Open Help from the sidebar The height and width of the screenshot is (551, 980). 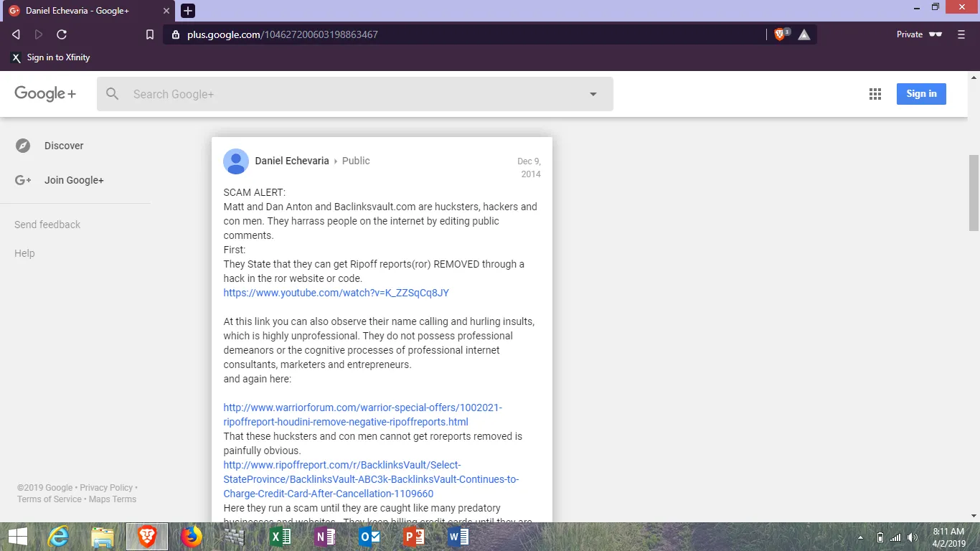point(24,253)
